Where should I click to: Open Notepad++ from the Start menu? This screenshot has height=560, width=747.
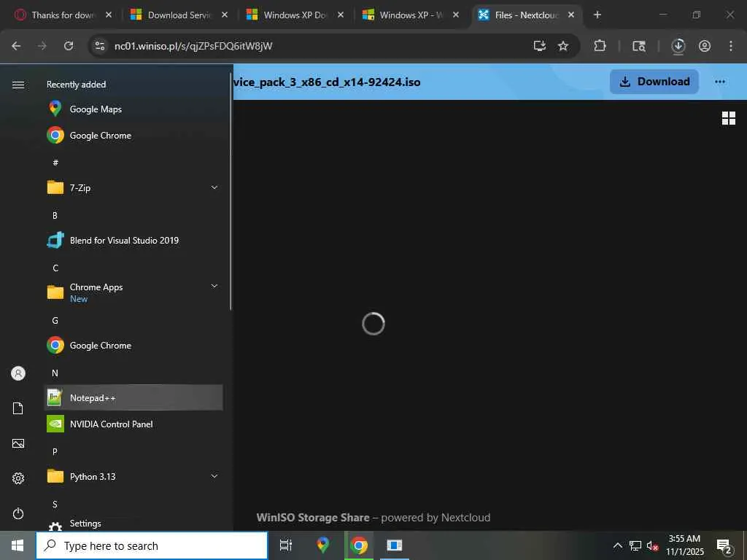click(x=133, y=397)
